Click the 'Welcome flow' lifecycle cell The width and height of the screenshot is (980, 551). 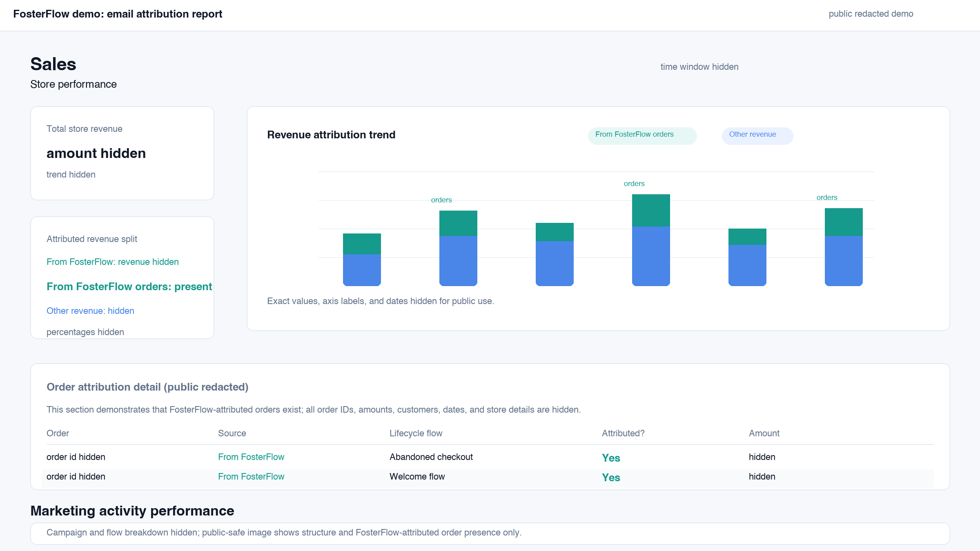coord(417,477)
